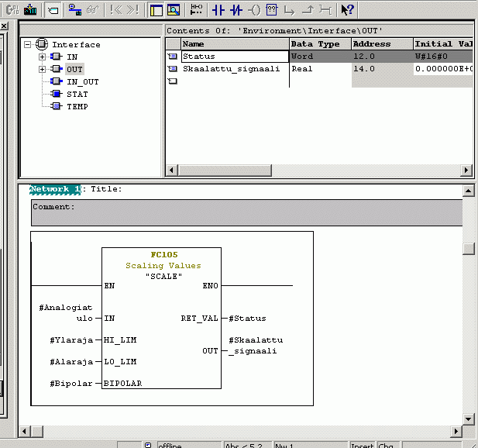Toggle the details view button
Image resolution: width=478 pixels, height=448 pixels.
click(x=174, y=10)
